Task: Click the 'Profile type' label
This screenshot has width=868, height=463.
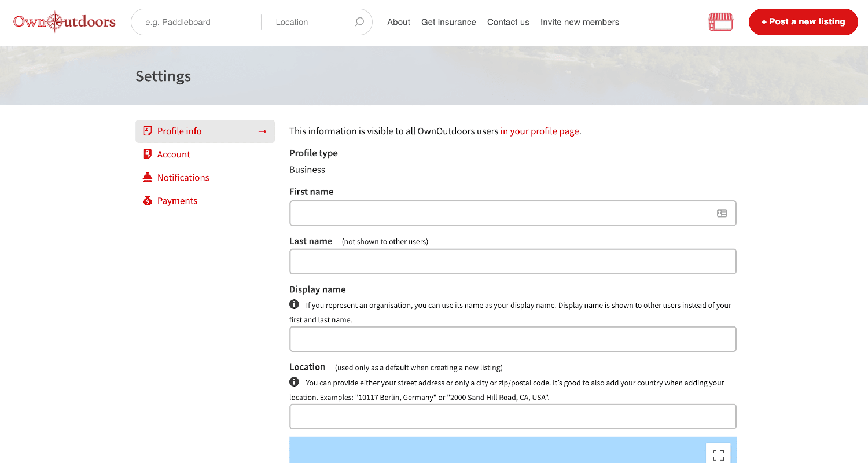Action: (x=314, y=153)
